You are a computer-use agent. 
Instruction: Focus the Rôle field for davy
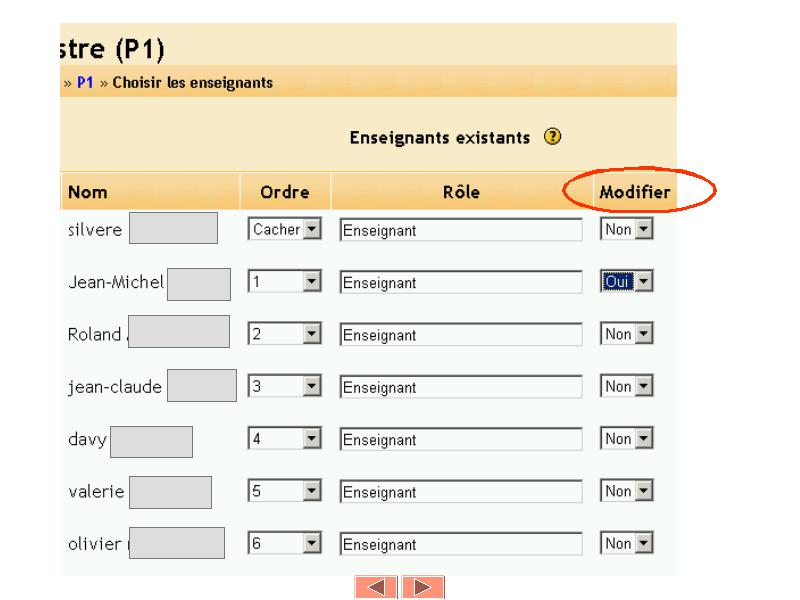(461, 439)
